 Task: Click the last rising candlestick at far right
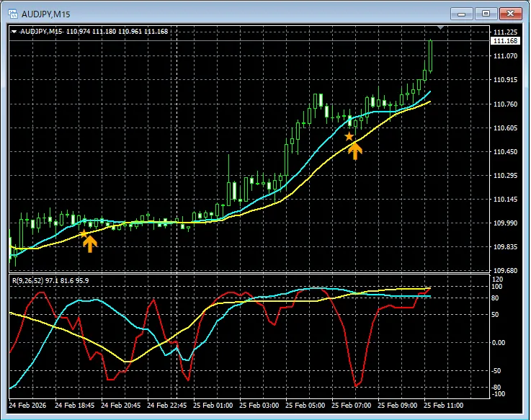click(430, 56)
